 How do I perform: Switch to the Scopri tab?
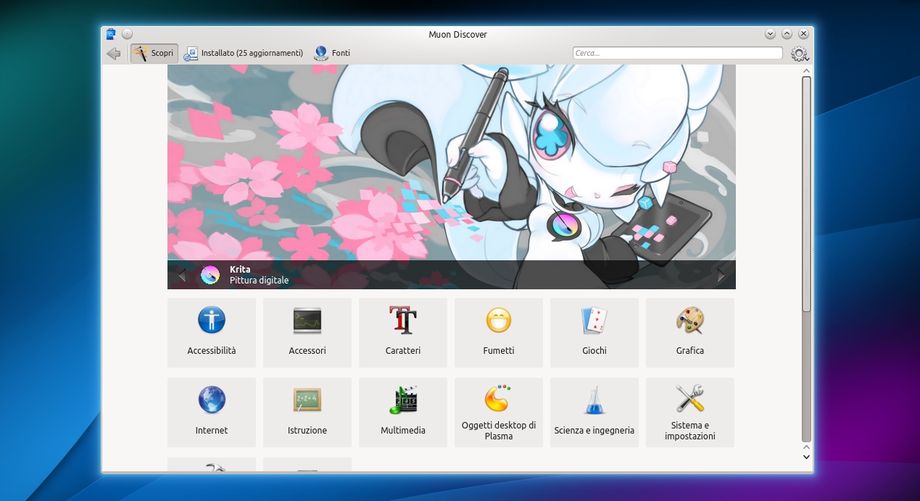click(x=154, y=53)
